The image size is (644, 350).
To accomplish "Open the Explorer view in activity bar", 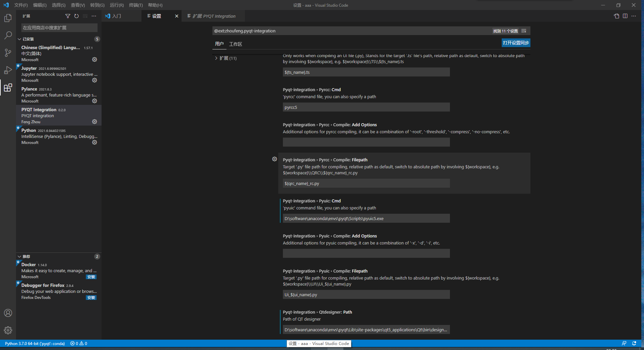I will click(8, 18).
